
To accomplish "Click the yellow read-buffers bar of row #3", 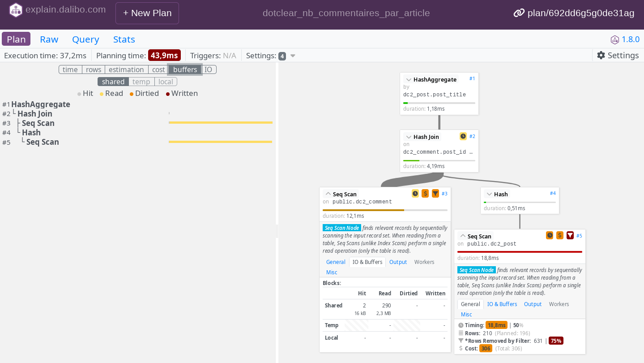I will coord(221,122).
